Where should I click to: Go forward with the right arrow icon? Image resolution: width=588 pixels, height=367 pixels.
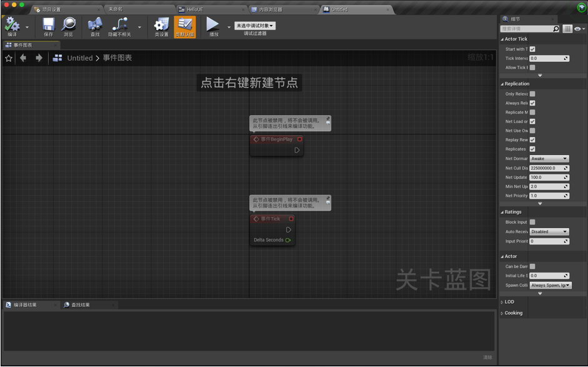coord(39,58)
